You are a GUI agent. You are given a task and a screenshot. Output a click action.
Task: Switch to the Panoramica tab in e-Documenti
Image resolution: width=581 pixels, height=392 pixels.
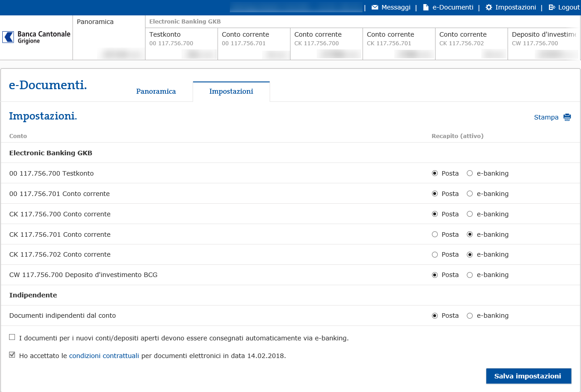click(x=156, y=91)
